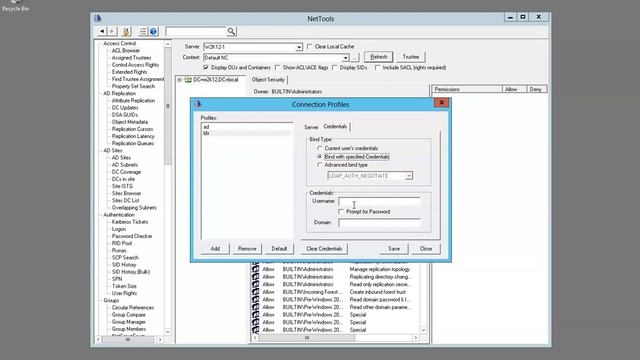Enable Display SIDs checkbox

pos(335,67)
